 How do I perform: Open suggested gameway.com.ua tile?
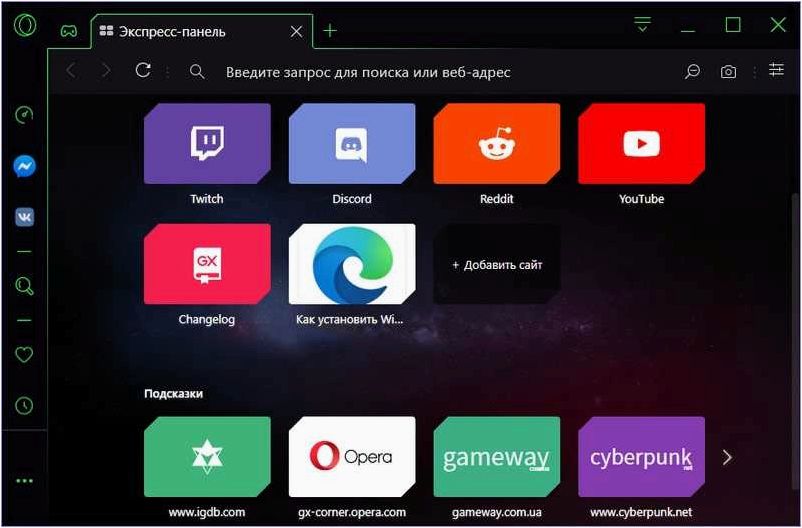[497, 457]
